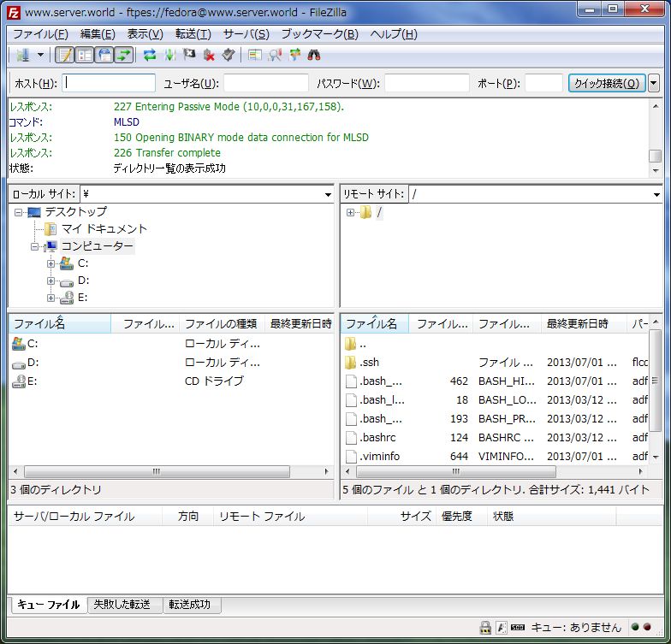The image size is (671, 644).
Task: Open the remote site path dropdown
Action: [656, 195]
